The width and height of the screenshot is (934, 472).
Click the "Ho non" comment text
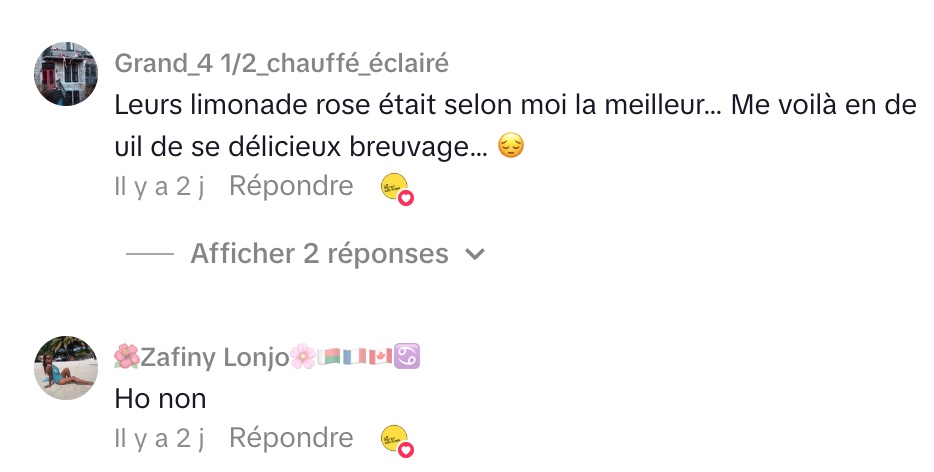[161, 398]
